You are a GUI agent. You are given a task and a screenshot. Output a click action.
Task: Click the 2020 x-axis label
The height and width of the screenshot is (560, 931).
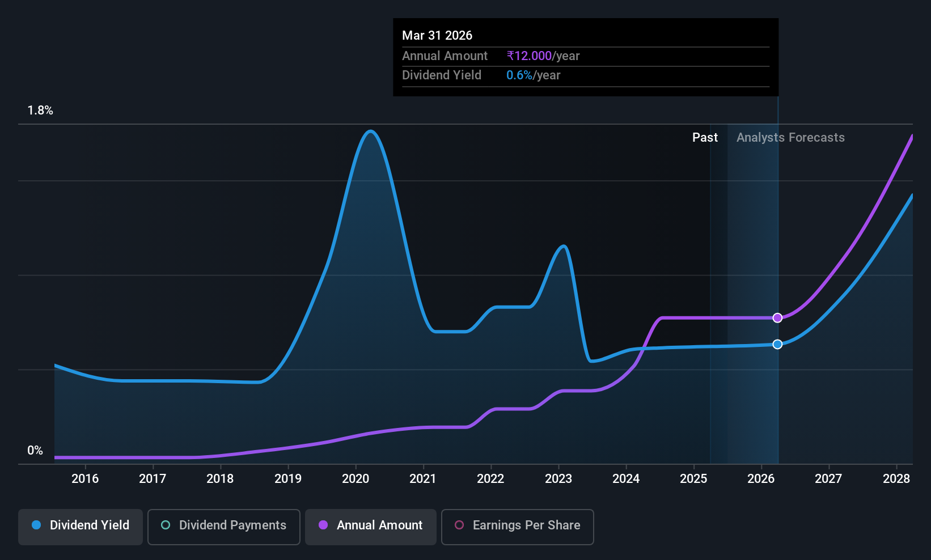click(356, 479)
